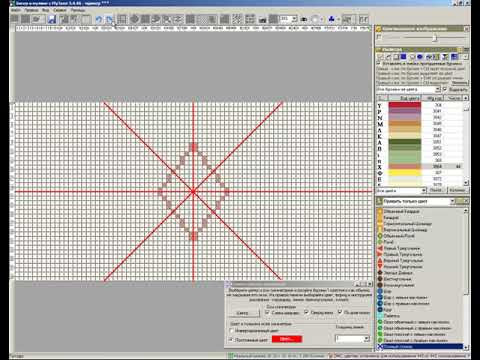This screenshot has width=480, height=360.
Task: Toggle the 'Выделять' checkbox in palette panel
Action: pyautogui.click(x=445, y=89)
